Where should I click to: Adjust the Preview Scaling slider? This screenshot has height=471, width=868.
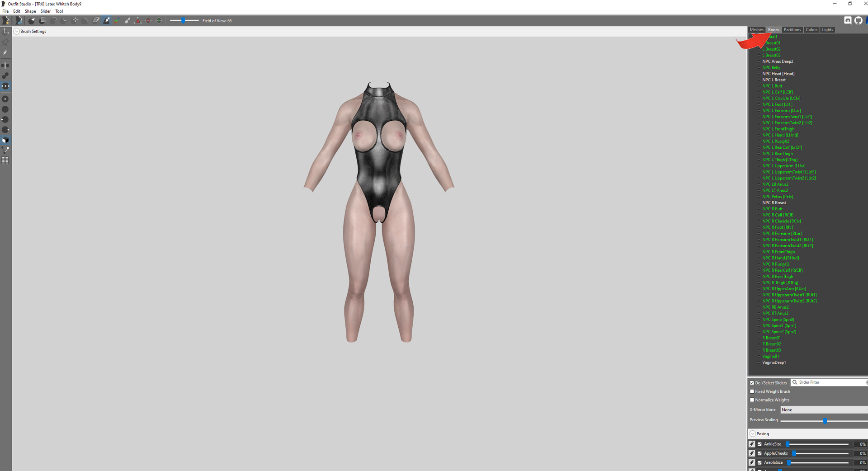pos(824,421)
